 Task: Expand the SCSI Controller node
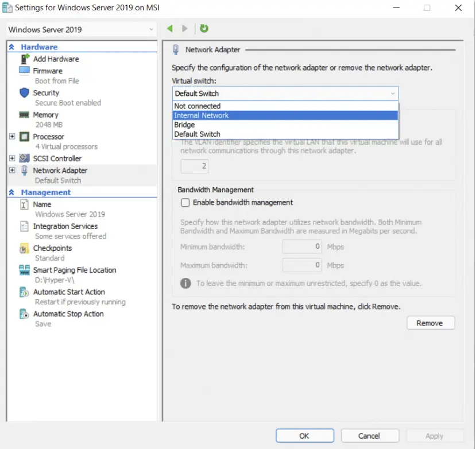click(12, 158)
